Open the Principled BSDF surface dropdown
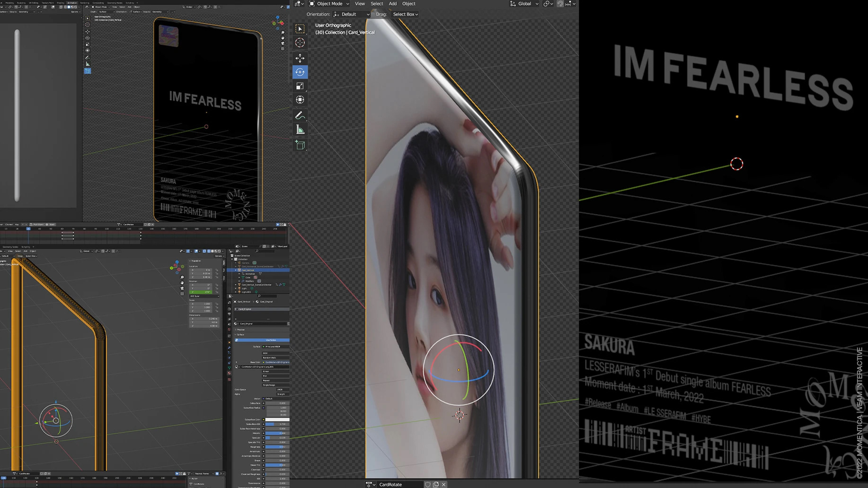868x488 pixels. 276,347
